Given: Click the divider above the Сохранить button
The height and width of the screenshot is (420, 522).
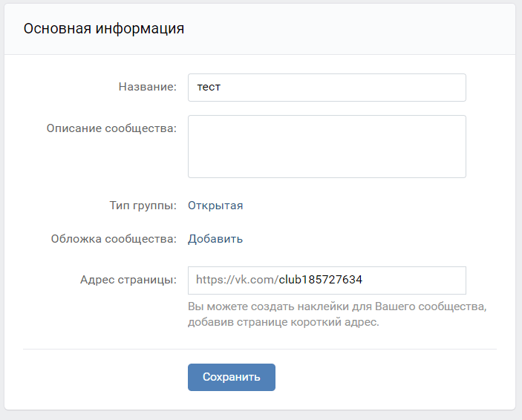Looking at the screenshot, I should tap(260, 349).
